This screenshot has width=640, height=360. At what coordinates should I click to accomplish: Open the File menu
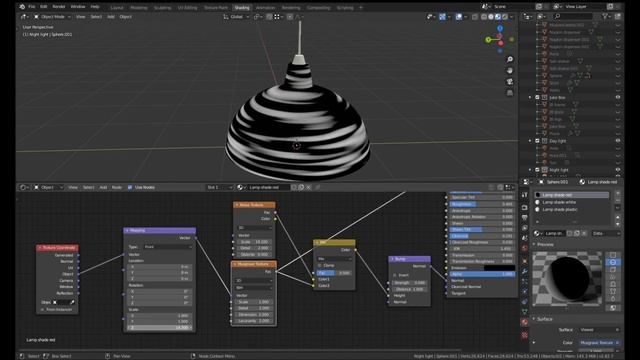pos(32,7)
